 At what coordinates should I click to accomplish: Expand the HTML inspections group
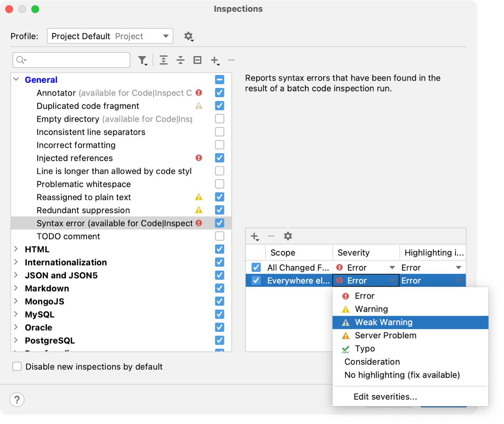click(x=16, y=249)
